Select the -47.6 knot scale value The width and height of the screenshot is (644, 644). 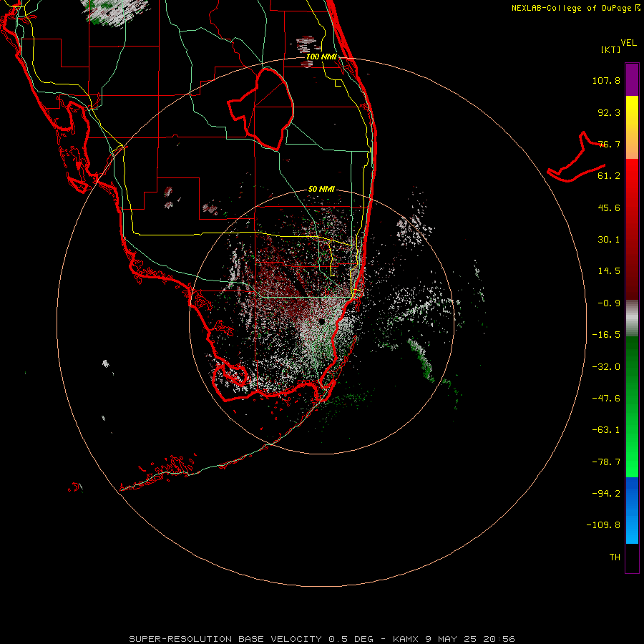click(x=606, y=399)
